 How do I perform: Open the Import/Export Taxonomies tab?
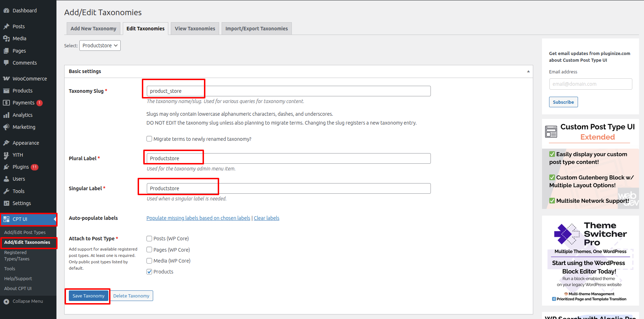[257, 29]
